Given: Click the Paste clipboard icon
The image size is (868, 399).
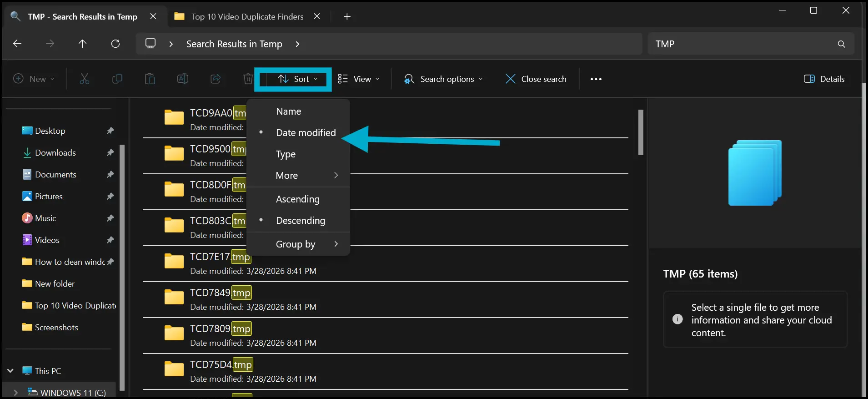Looking at the screenshot, I should tap(150, 79).
